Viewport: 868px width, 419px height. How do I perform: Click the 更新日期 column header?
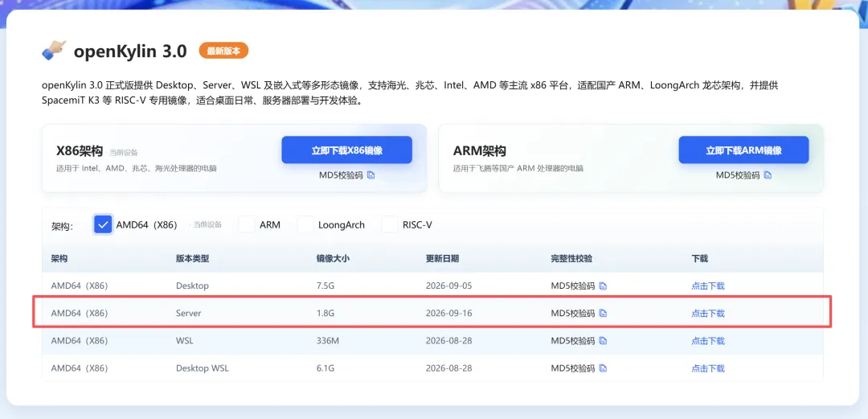point(442,259)
